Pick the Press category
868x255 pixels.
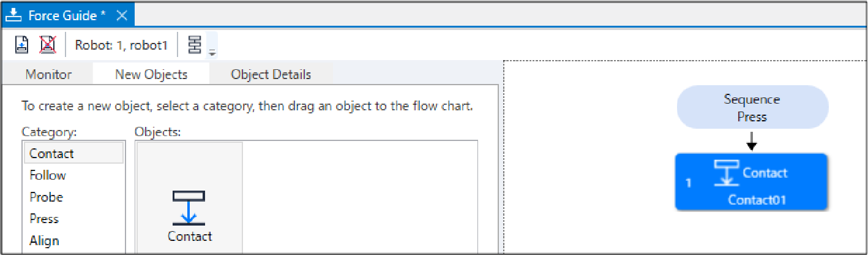[44, 219]
